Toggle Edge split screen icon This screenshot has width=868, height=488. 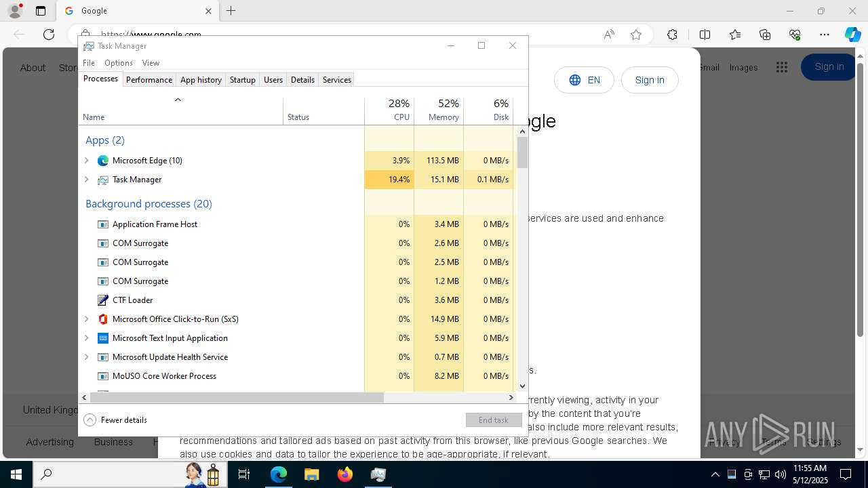tap(705, 35)
